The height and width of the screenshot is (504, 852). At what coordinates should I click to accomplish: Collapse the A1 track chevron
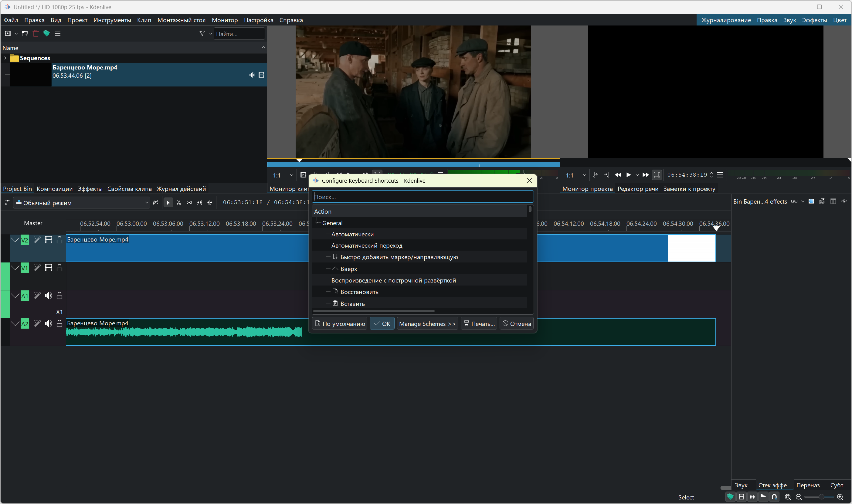(15, 296)
